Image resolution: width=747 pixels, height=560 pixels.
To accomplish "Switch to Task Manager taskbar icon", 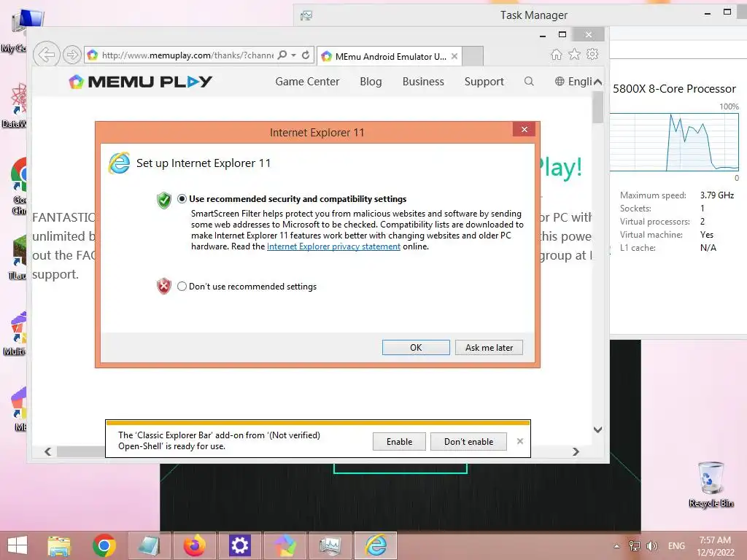I will click(x=330, y=545).
